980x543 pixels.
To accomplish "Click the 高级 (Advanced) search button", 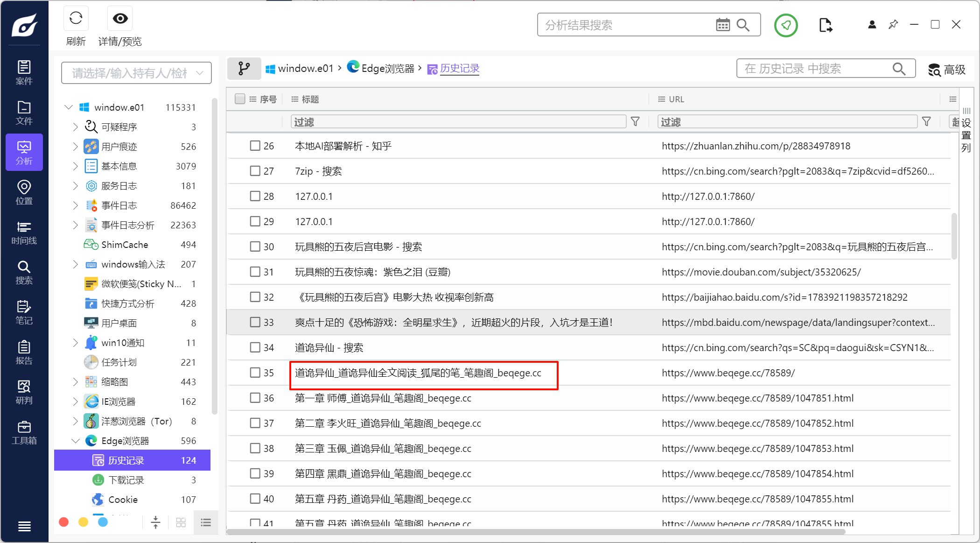I will click(946, 70).
